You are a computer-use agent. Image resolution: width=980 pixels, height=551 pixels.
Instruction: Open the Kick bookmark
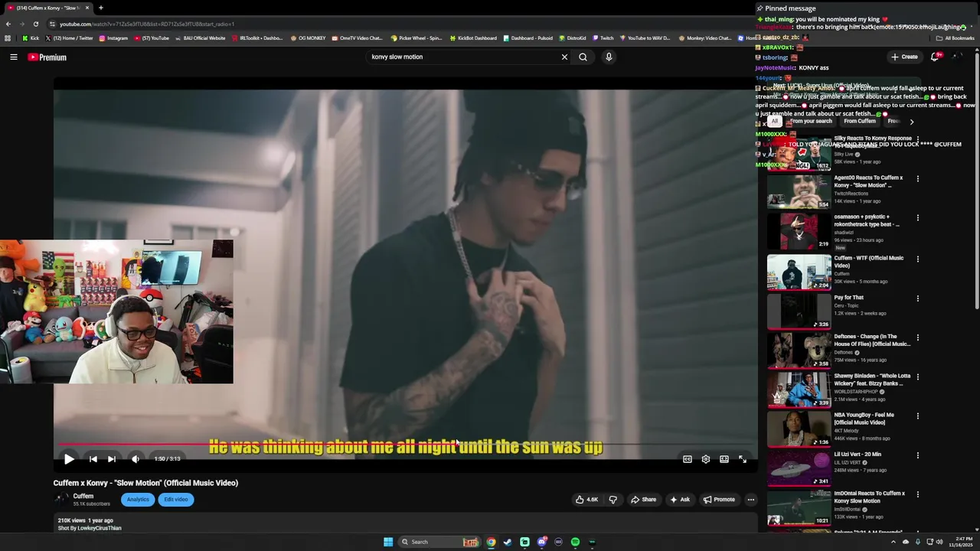(31, 37)
